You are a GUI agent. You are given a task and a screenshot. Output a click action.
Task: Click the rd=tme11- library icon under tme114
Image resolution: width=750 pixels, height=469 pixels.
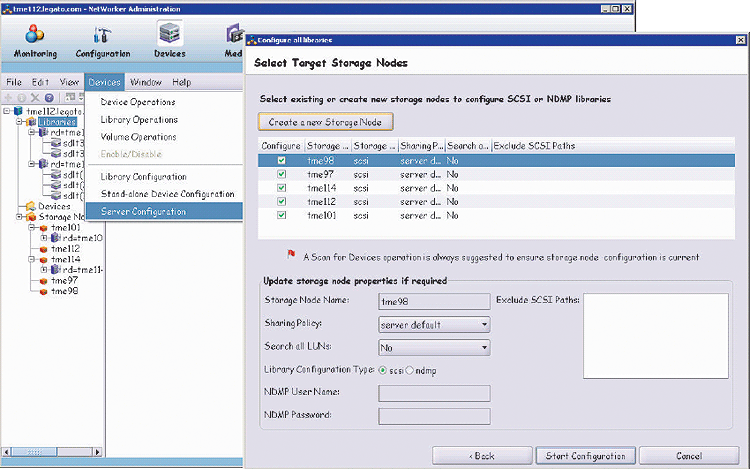tap(55, 270)
